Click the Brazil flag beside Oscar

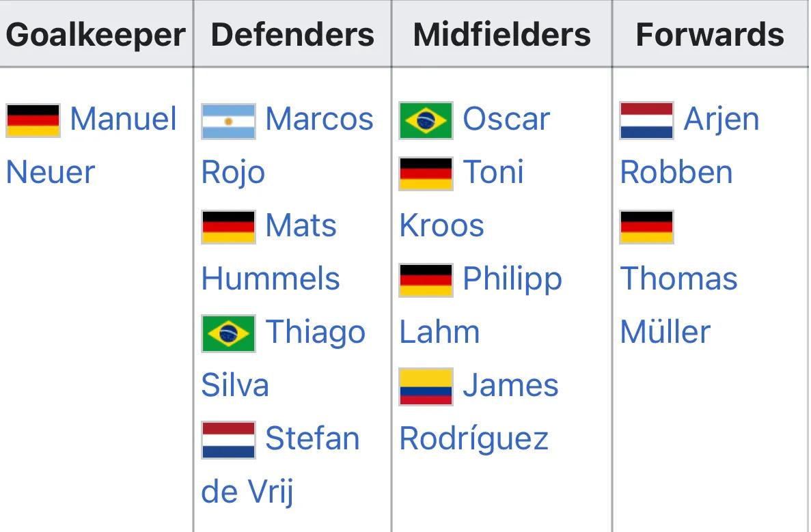426,120
